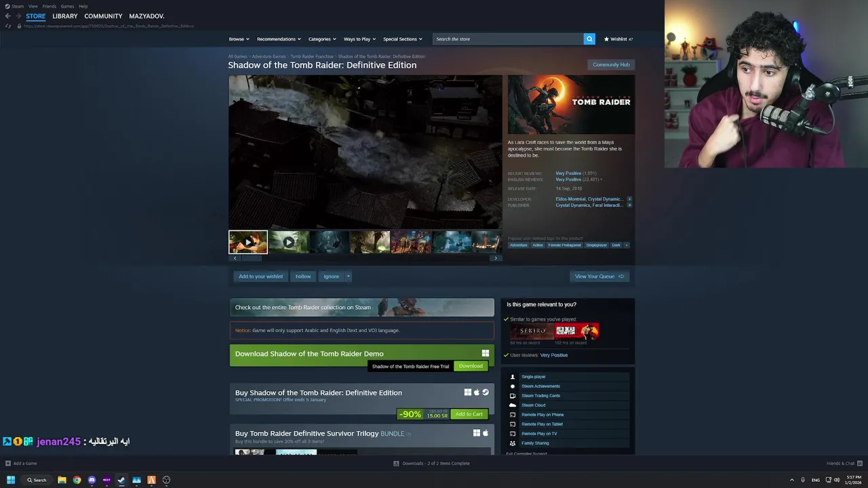This screenshot has height=488, width=868.
Task: Open Google Chrome from the taskbar
Action: pyautogui.click(x=77, y=480)
